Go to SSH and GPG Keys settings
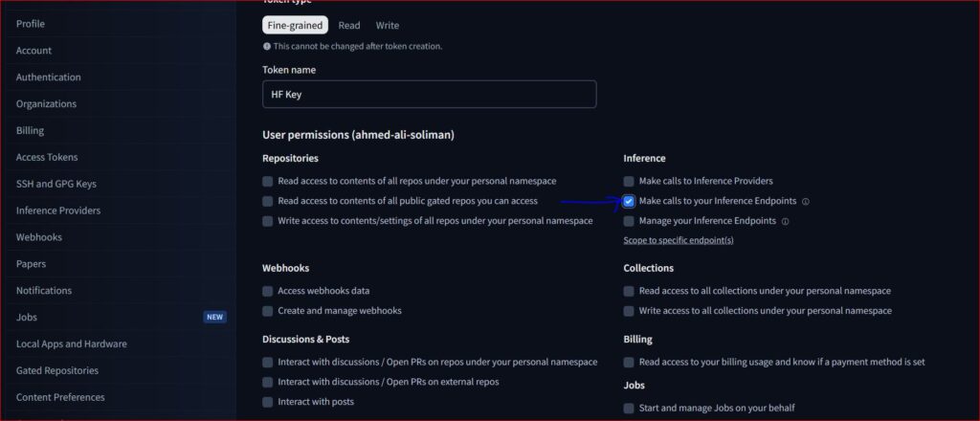 click(56, 184)
